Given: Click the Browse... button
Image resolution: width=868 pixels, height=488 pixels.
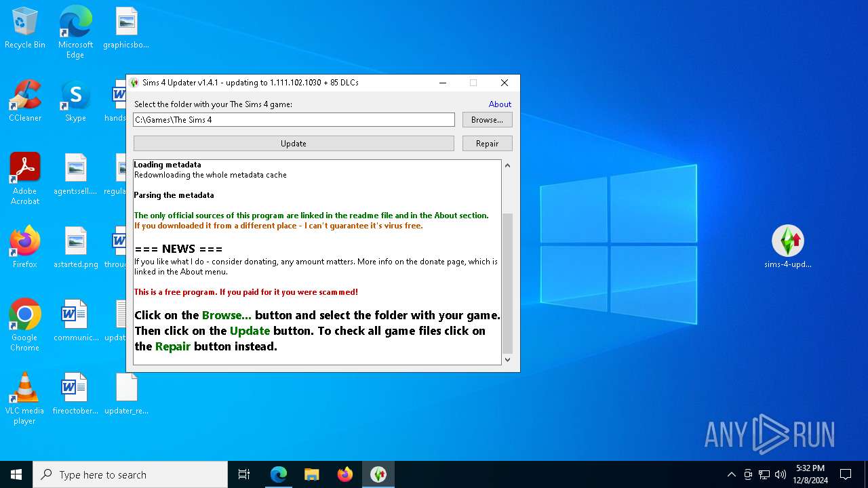Looking at the screenshot, I should (487, 120).
